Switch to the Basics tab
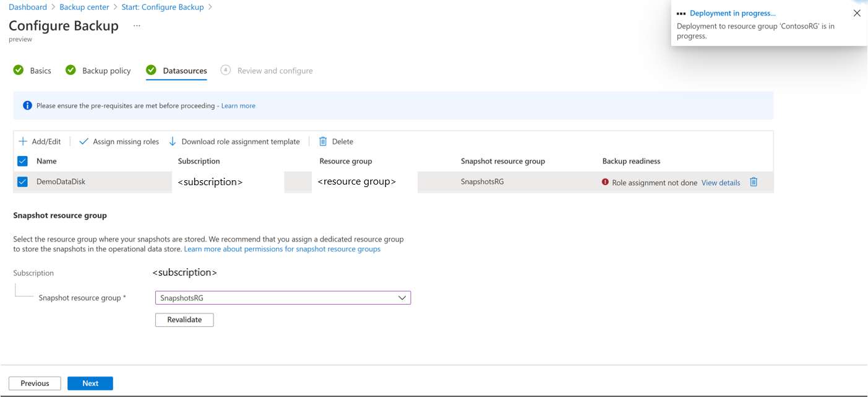The width and height of the screenshot is (868, 397). (40, 71)
